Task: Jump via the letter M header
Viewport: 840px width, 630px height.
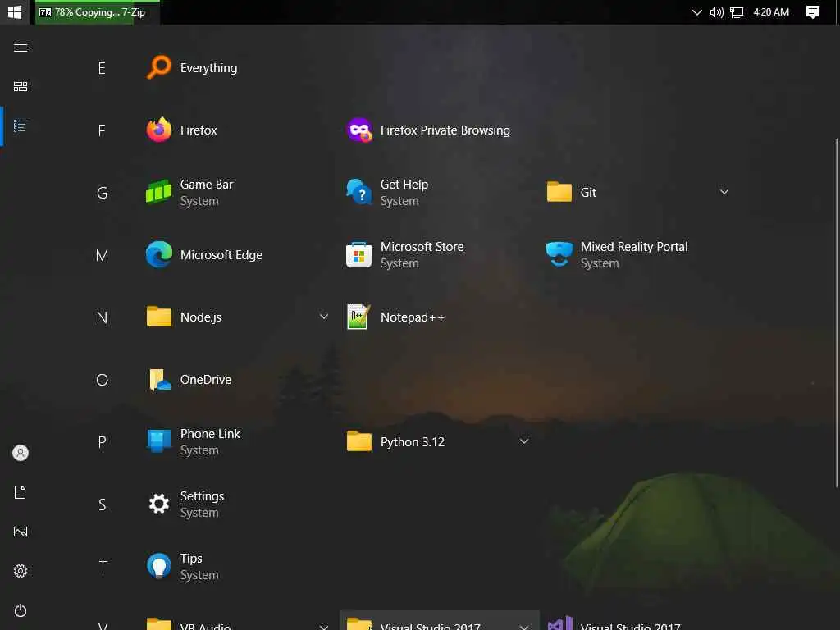Action: pos(102,256)
